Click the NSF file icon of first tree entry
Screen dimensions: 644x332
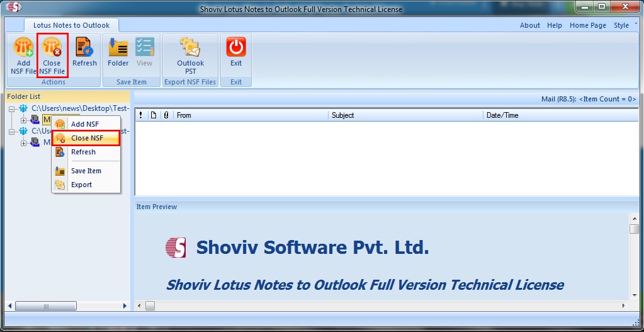click(23, 108)
